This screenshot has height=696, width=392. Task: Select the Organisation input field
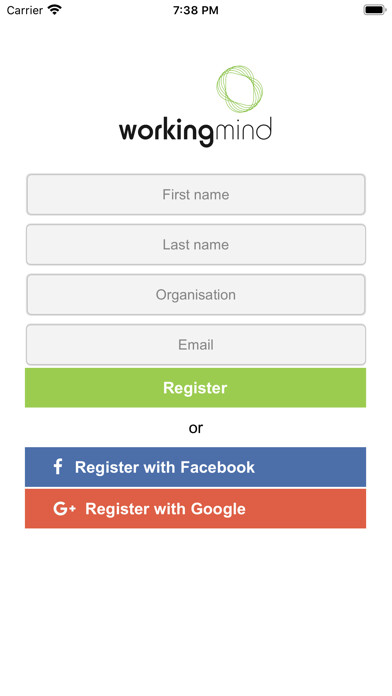coord(196,295)
